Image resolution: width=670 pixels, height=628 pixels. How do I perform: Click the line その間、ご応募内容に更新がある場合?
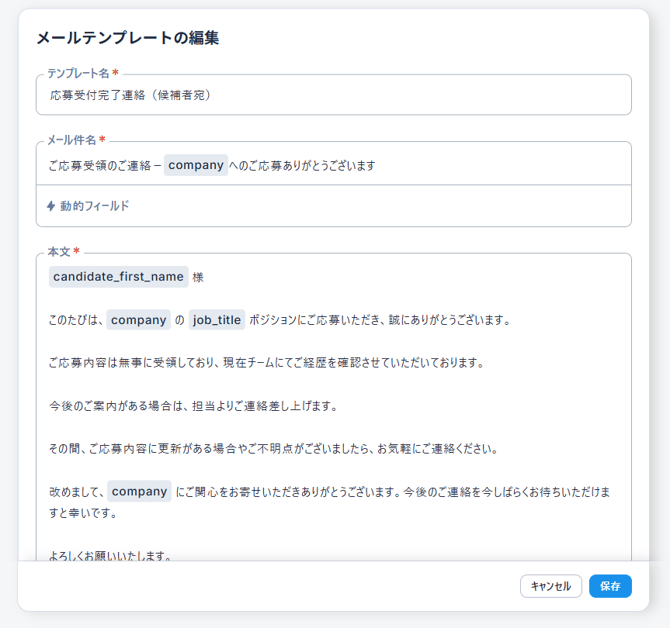[273, 449]
